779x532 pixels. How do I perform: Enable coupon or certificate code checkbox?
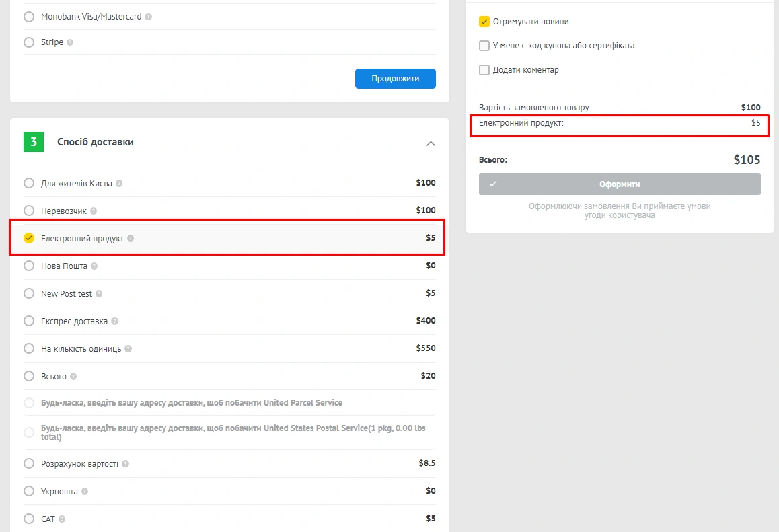484,46
